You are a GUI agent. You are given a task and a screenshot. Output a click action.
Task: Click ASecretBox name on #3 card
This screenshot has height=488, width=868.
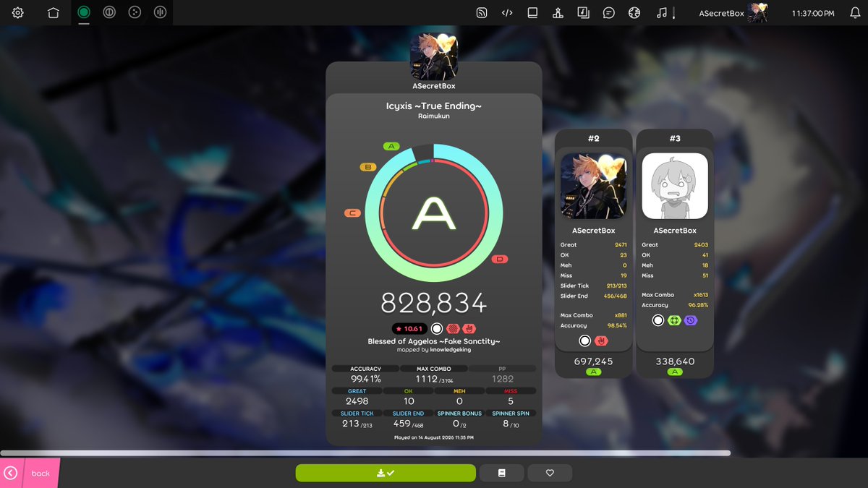coord(675,231)
